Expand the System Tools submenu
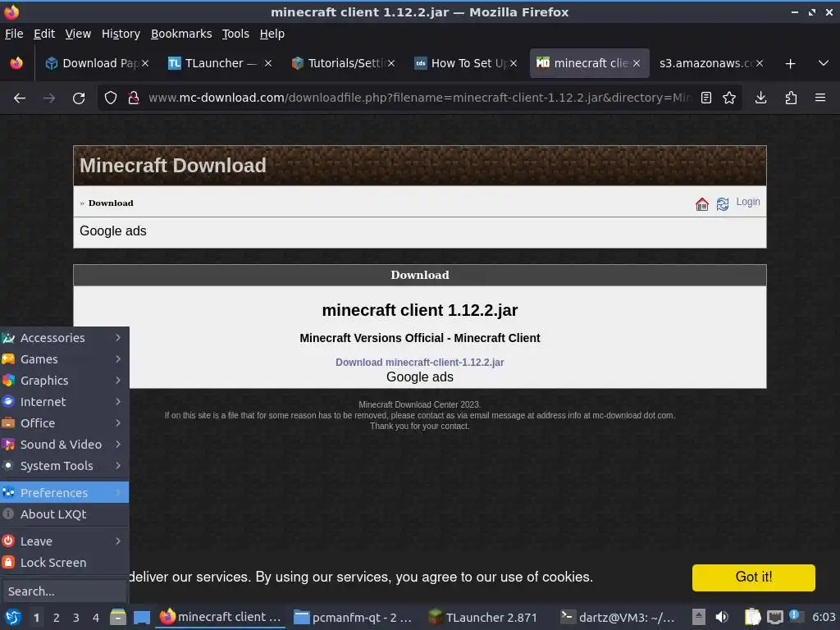This screenshot has height=630, width=840. click(x=64, y=466)
